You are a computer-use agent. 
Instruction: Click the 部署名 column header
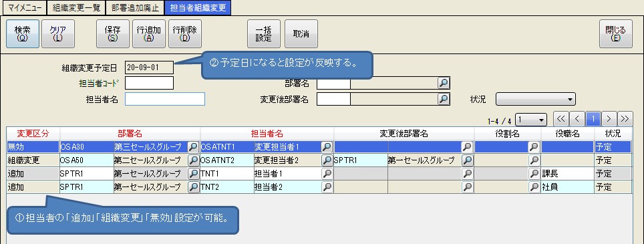click(130, 134)
